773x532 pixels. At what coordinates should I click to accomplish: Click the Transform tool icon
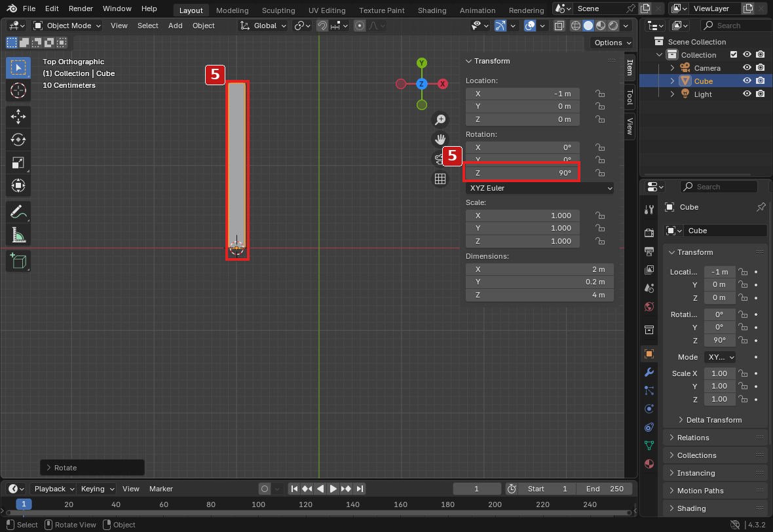[18, 186]
